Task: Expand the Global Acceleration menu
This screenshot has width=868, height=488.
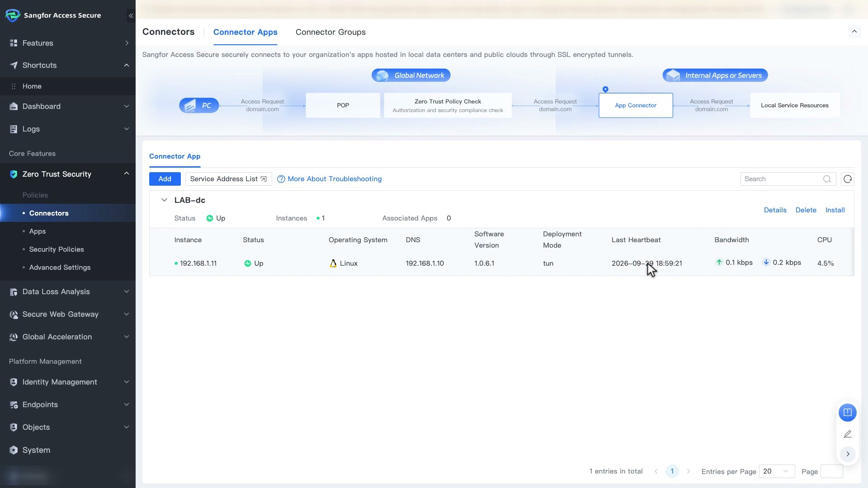Action: pyautogui.click(x=127, y=337)
